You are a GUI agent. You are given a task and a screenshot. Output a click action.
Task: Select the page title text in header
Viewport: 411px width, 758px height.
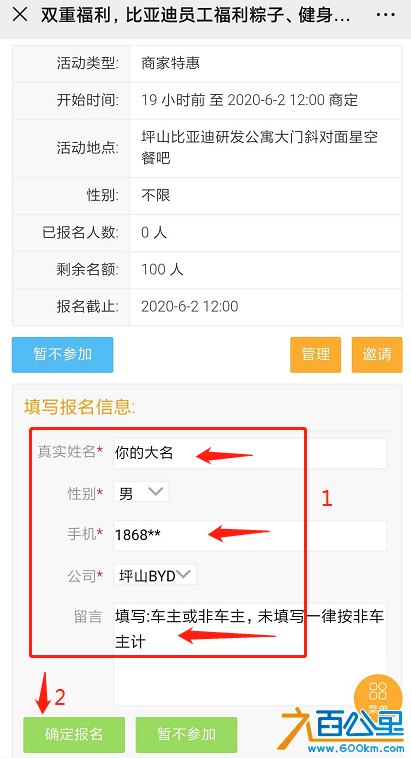(195, 15)
